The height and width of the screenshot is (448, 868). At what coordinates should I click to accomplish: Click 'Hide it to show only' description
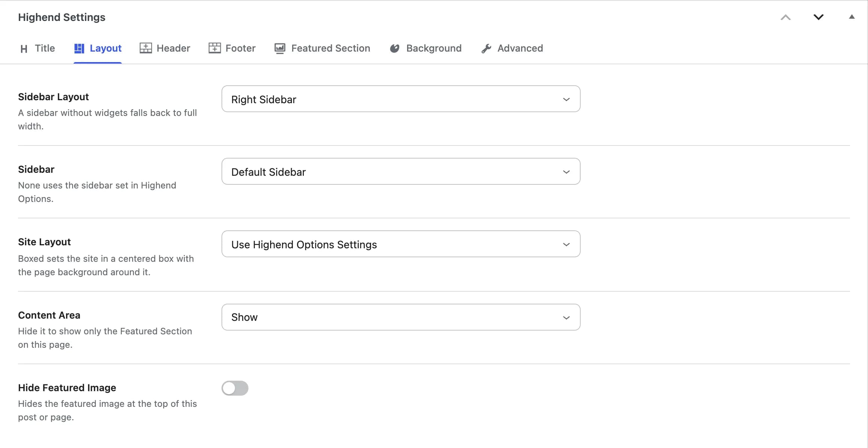click(x=105, y=338)
